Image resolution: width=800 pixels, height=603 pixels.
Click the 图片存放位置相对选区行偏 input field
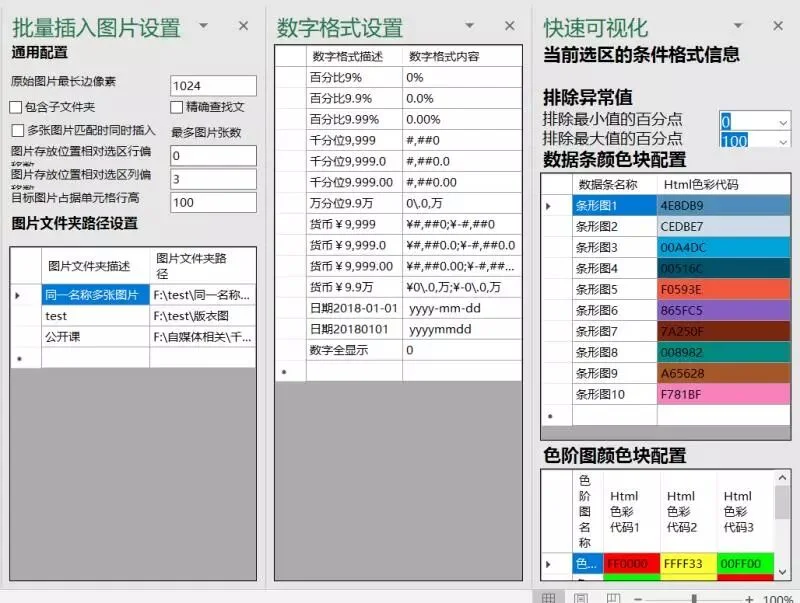tap(213, 156)
